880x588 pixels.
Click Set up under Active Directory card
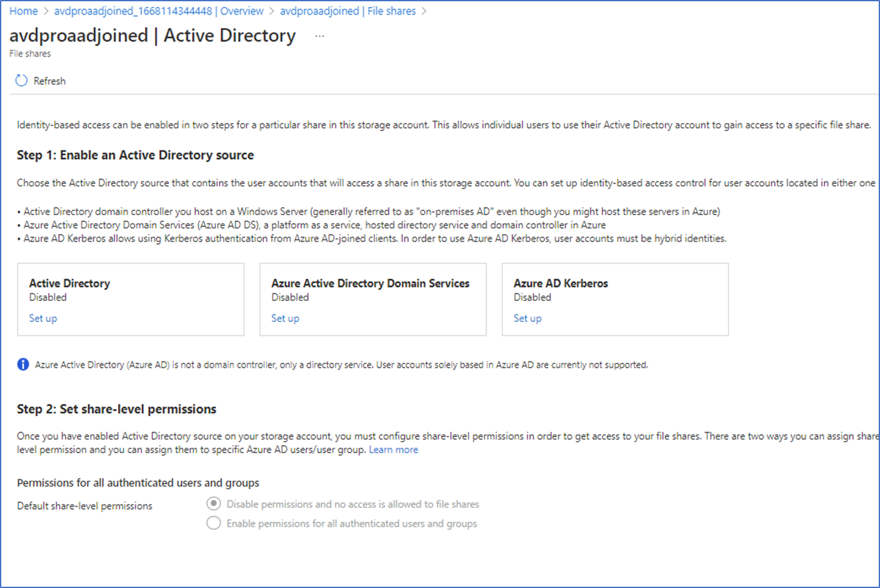43,318
